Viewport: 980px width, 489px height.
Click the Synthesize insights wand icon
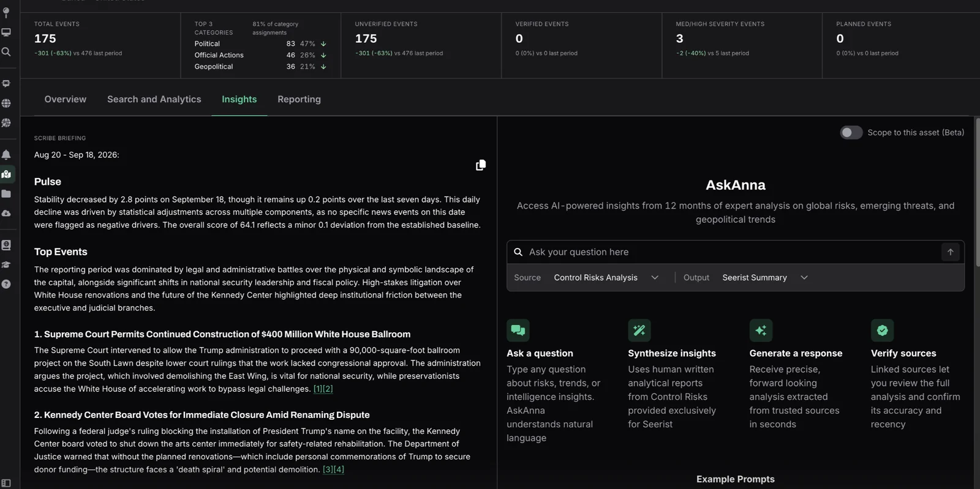click(x=639, y=330)
